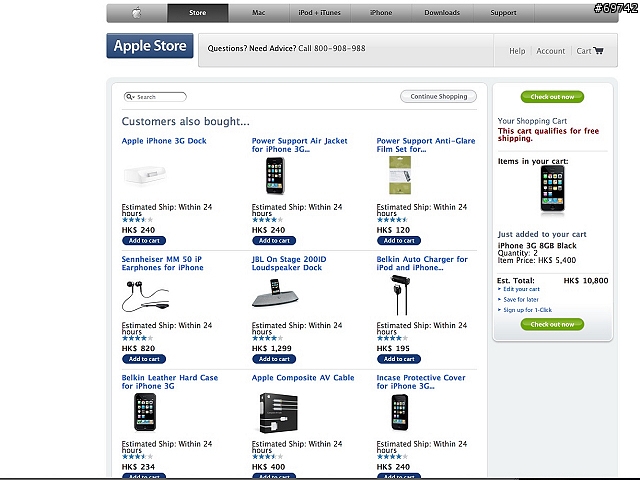640x480 pixels.
Task: Click the Belkin Leather Hard Case thumbnail
Action: coord(145,412)
